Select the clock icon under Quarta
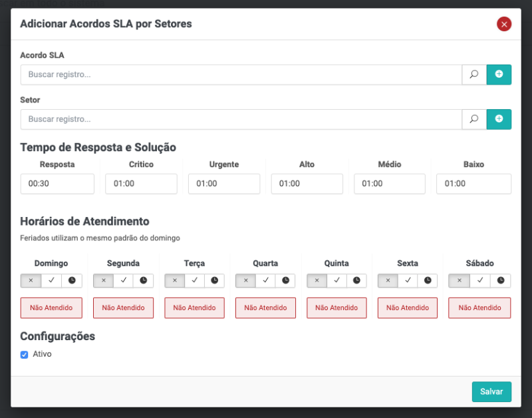Viewport: 532px width, 418px height. pos(285,281)
